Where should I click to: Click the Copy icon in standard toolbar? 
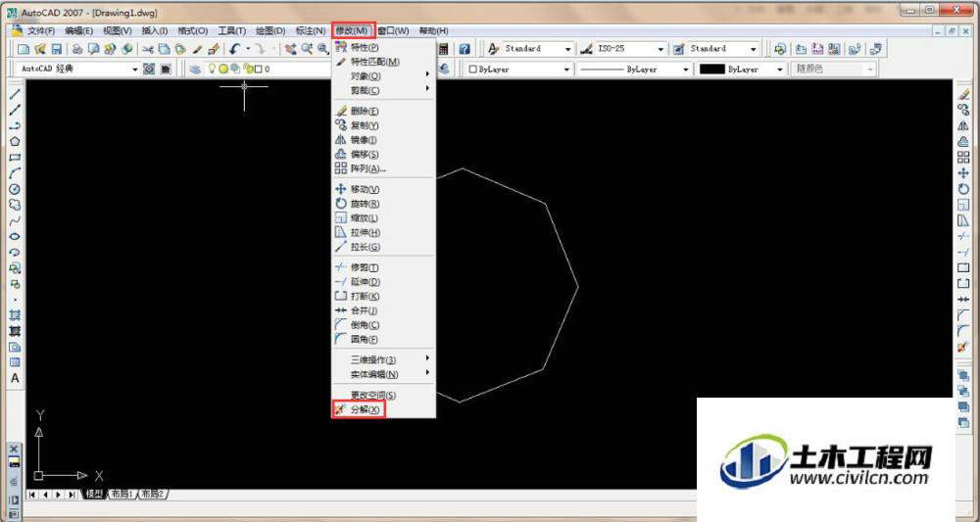[x=164, y=49]
